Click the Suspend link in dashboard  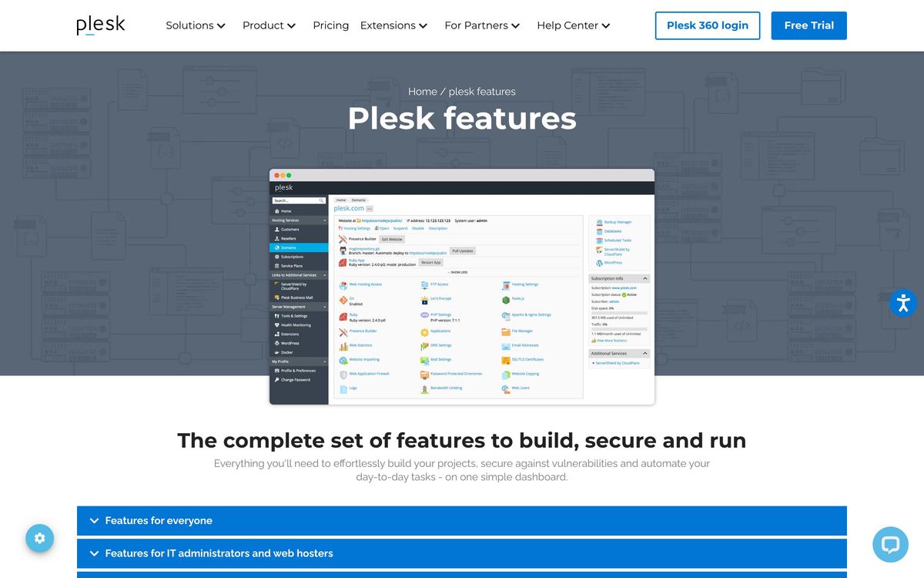(400, 229)
